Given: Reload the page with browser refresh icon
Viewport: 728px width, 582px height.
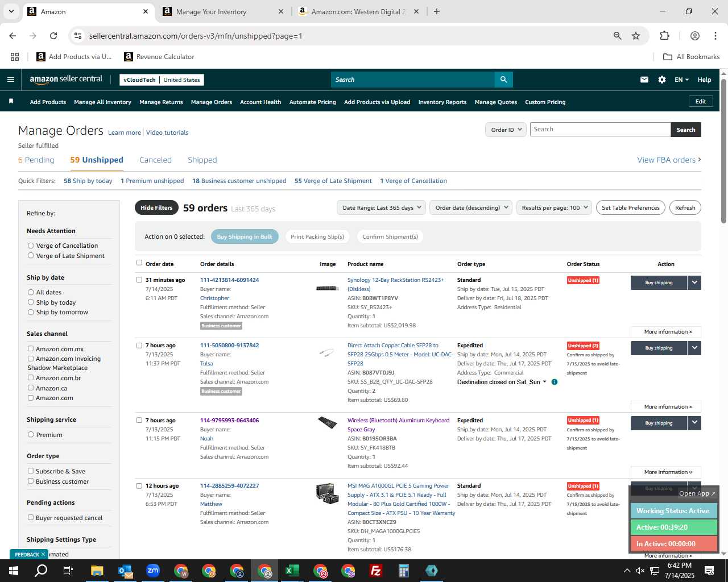Looking at the screenshot, I should tap(53, 36).
